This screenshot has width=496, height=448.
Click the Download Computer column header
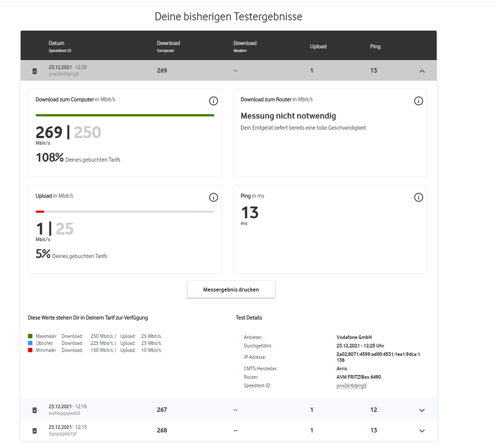point(168,46)
